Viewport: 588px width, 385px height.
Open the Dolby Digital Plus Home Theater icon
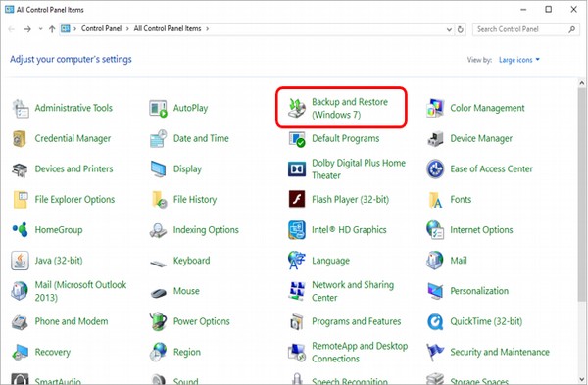click(297, 169)
